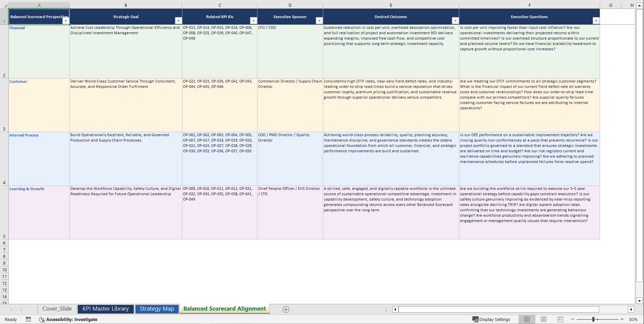This screenshot has width=644, height=324.
Task: Click KPI IDs cell starting OP-013
Action: click(220, 52)
